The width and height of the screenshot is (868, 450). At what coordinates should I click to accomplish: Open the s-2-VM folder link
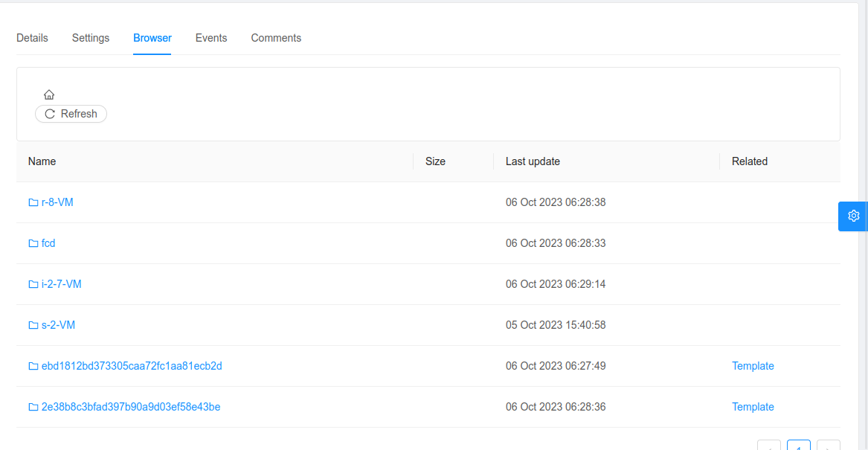58,324
